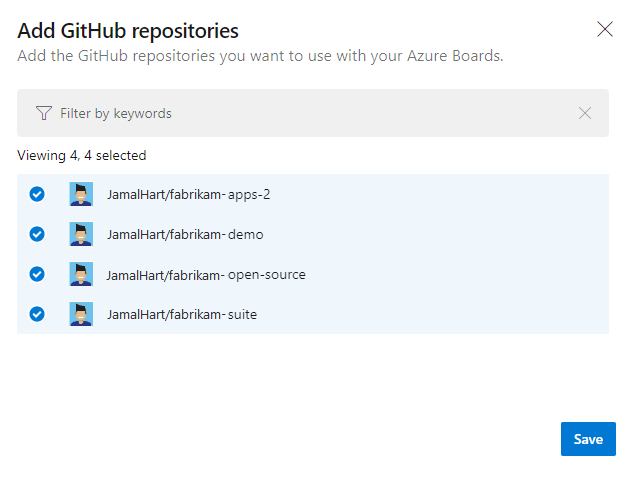Select the fabrikam-open-source avatar image
This screenshot has height=479, width=633.
click(x=81, y=274)
